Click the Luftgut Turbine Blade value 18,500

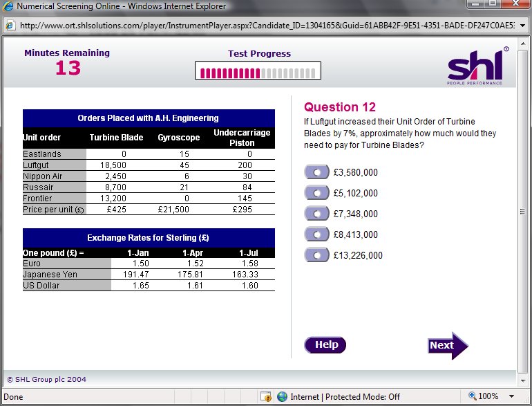pyautogui.click(x=113, y=165)
